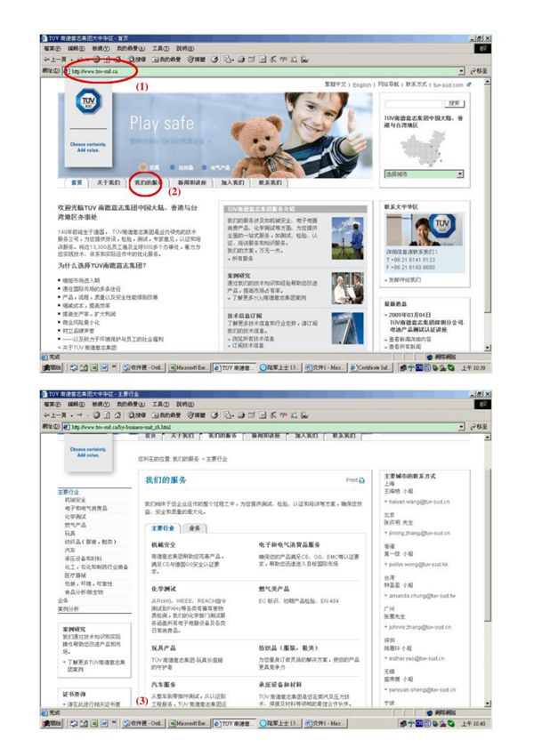Viewport: 534px width, 756px height.
Task: Click into the homepage search text field
Action: click(412, 103)
